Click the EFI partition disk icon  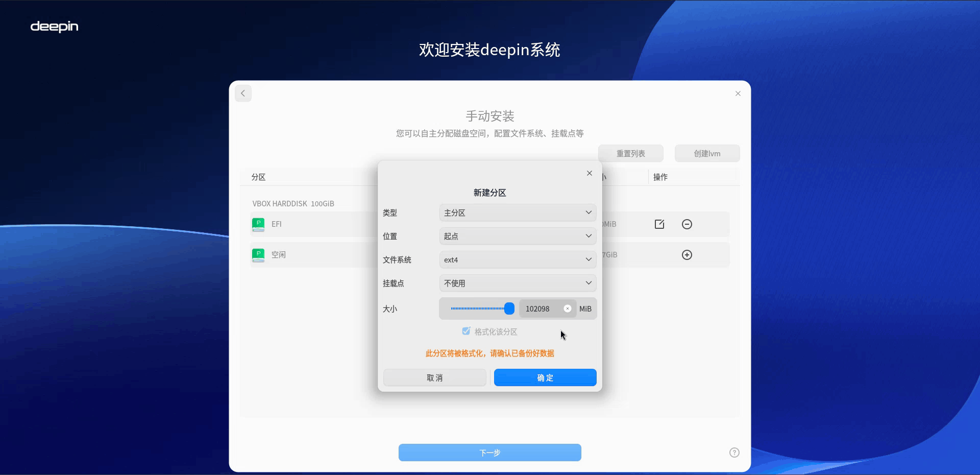[x=258, y=224]
